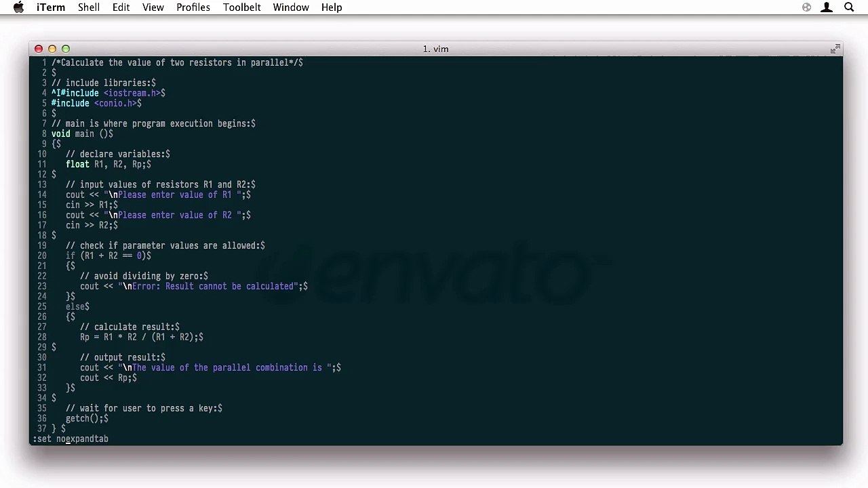The width and height of the screenshot is (868, 488).
Task: Click '// input values of resistors R1 and R2:' comment
Action: pos(159,184)
